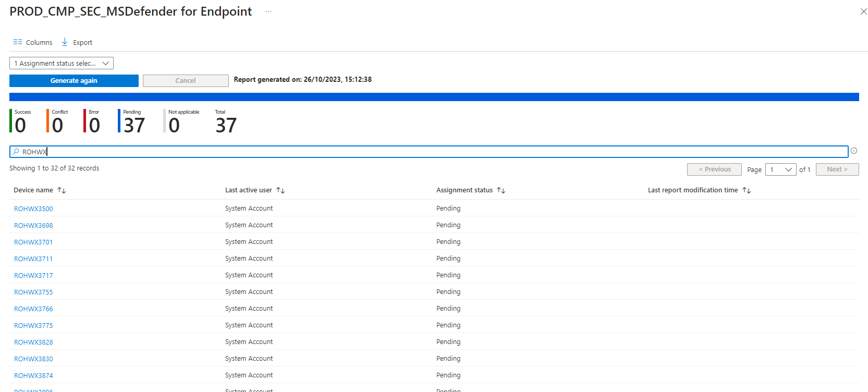Open the Page number dropdown
The width and height of the screenshot is (868, 392).
780,169
